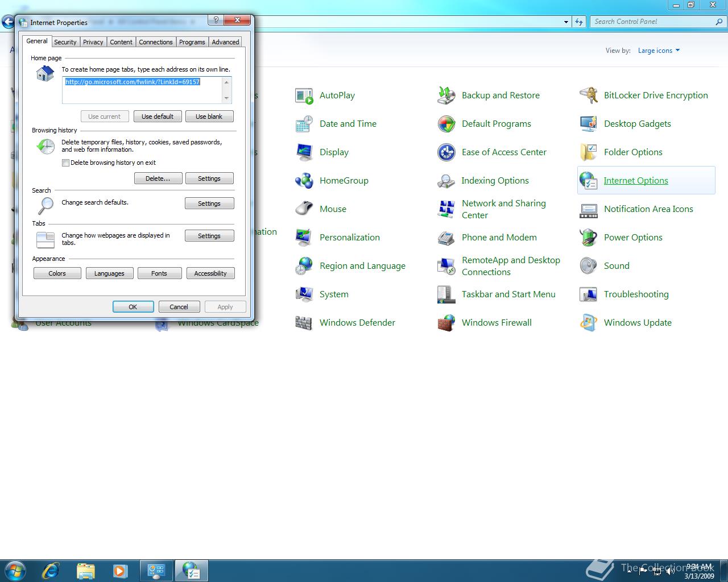This screenshot has height=582, width=728.
Task: Click the Languages button
Action: tap(109, 273)
